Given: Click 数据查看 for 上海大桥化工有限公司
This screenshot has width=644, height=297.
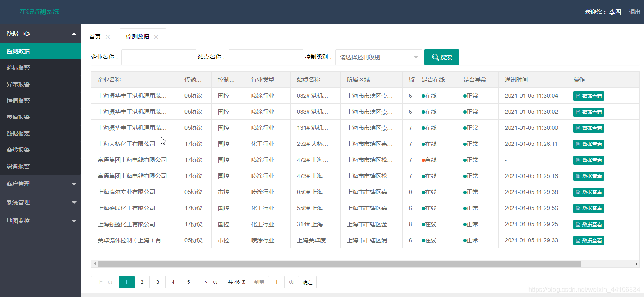Looking at the screenshot, I should 588,144.
